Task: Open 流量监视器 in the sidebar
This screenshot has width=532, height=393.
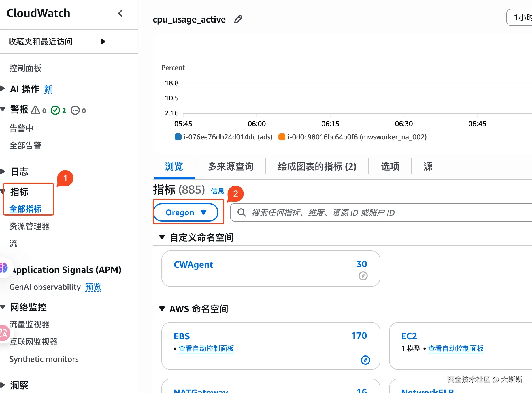Action: 29,324
